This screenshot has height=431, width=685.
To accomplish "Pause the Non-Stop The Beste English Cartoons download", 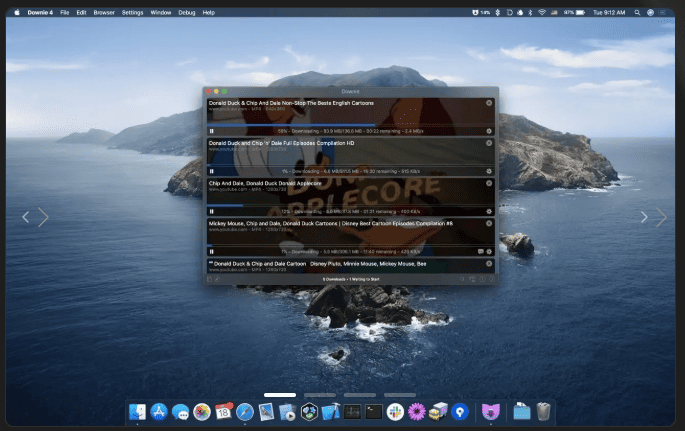I will coord(212,131).
